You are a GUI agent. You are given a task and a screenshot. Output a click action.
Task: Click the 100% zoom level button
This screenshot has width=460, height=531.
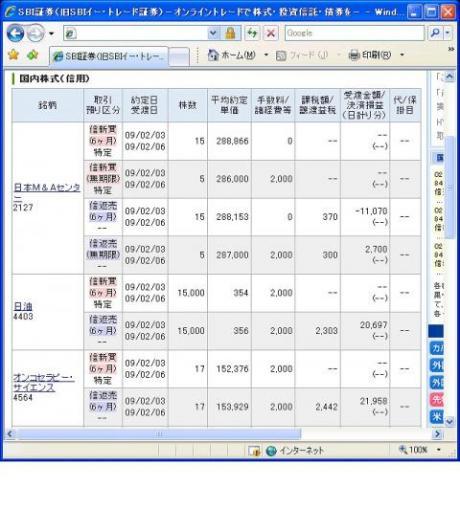[x=414, y=450]
